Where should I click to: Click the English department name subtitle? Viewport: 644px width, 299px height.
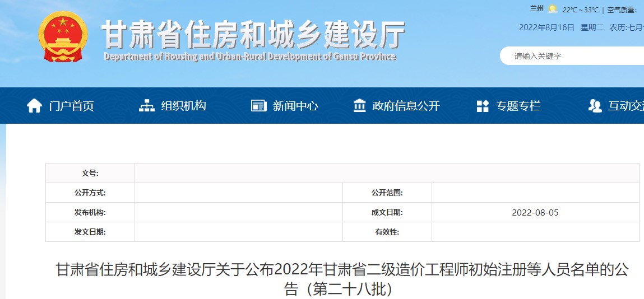click(x=250, y=57)
